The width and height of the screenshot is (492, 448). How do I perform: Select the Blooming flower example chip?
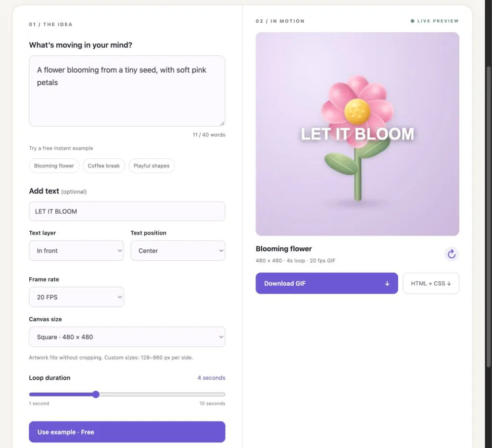tap(54, 166)
